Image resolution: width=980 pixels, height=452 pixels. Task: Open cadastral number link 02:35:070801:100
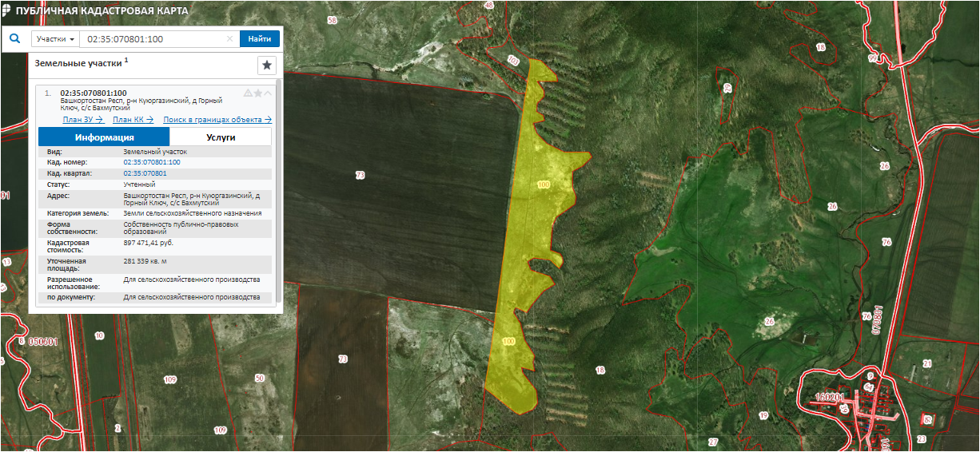click(151, 162)
